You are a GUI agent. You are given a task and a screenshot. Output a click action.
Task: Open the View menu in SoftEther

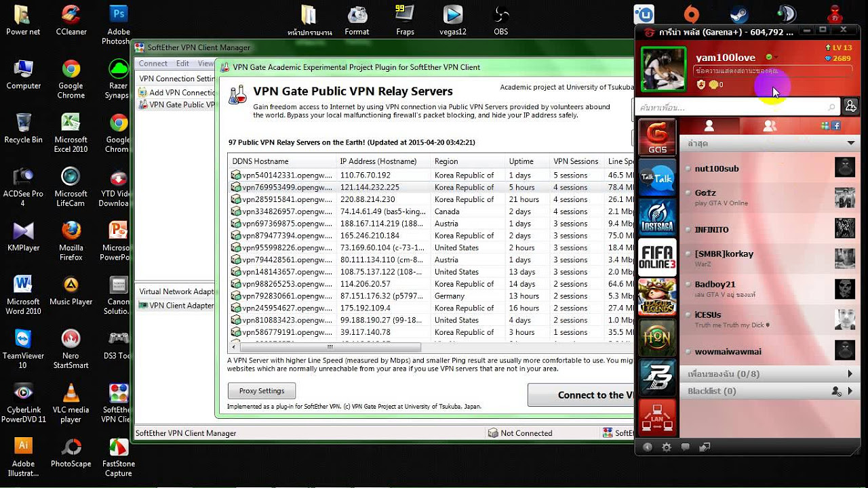pyautogui.click(x=206, y=63)
